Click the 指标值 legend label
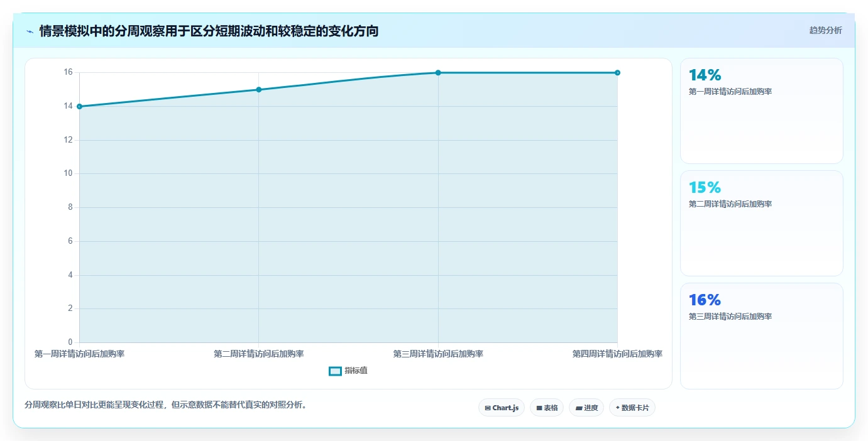868x441 pixels. click(356, 371)
